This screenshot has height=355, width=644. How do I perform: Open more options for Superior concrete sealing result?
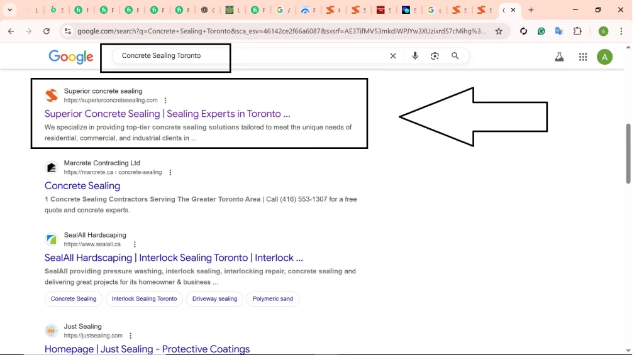pos(165,100)
